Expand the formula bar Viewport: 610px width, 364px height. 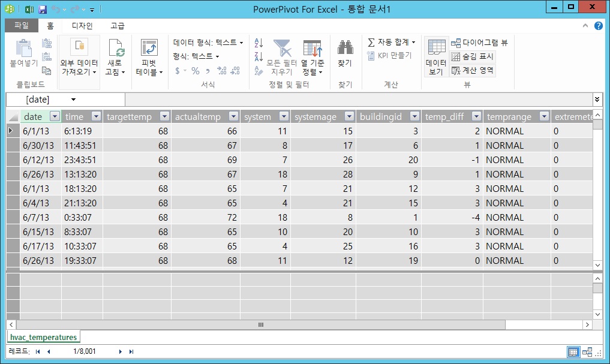coord(597,100)
